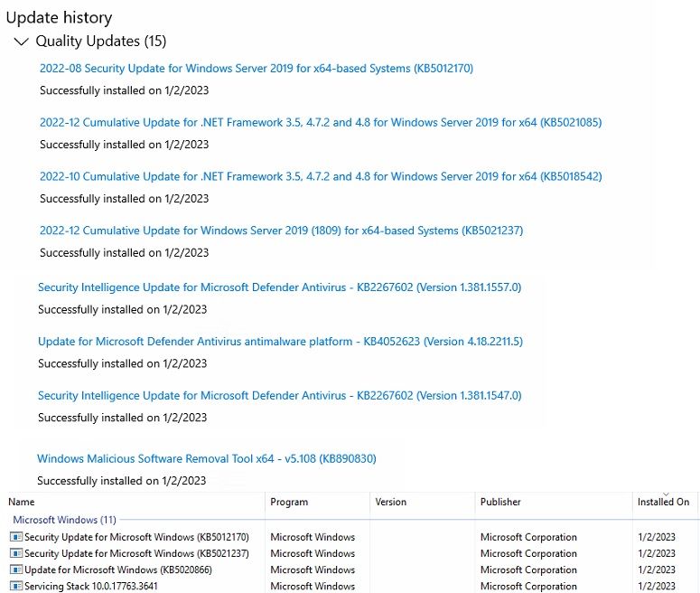The image size is (700, 593).
Task: Open Defender antimalware platform KB4052623 link
Action: 280,342
